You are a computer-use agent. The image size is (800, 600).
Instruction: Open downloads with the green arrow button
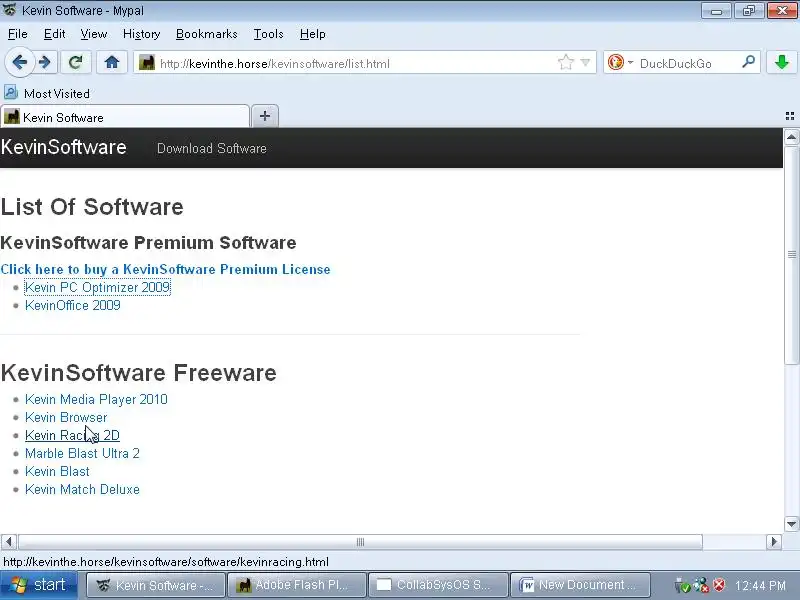coord(781,63)
